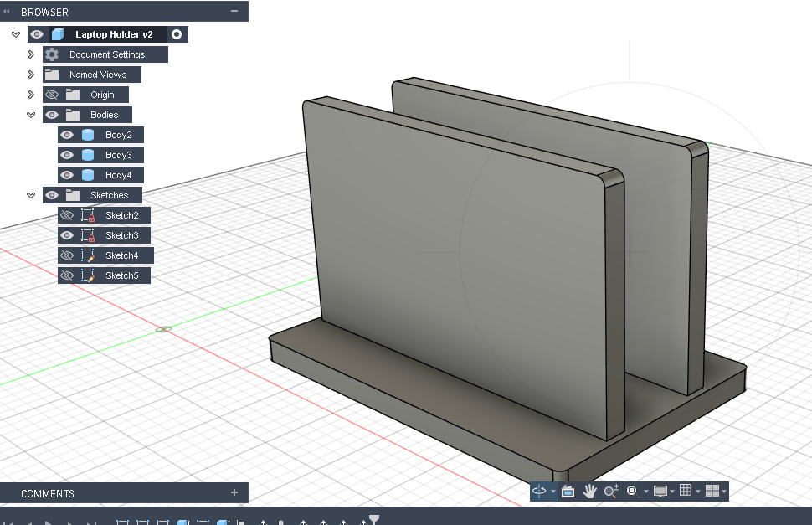Select the Laptop Holder v2 label
The image size is (812, 525).
tap(114, 34)
